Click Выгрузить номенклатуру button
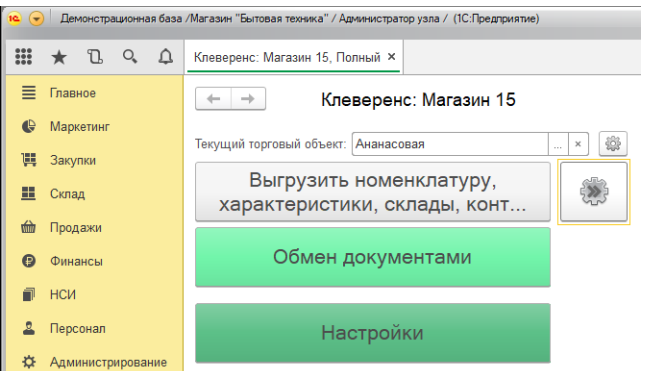The width and height of the screenshot is (657, 371). [372, 192]
